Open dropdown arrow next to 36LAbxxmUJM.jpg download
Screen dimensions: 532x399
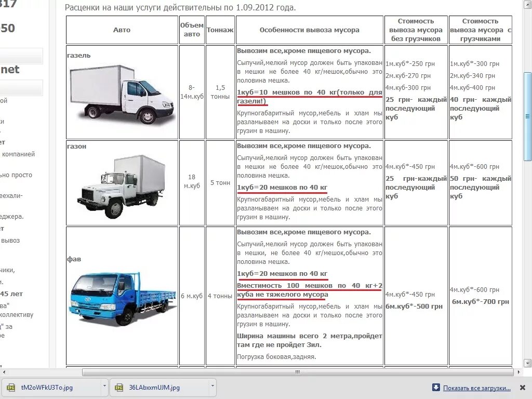(212, 386)
